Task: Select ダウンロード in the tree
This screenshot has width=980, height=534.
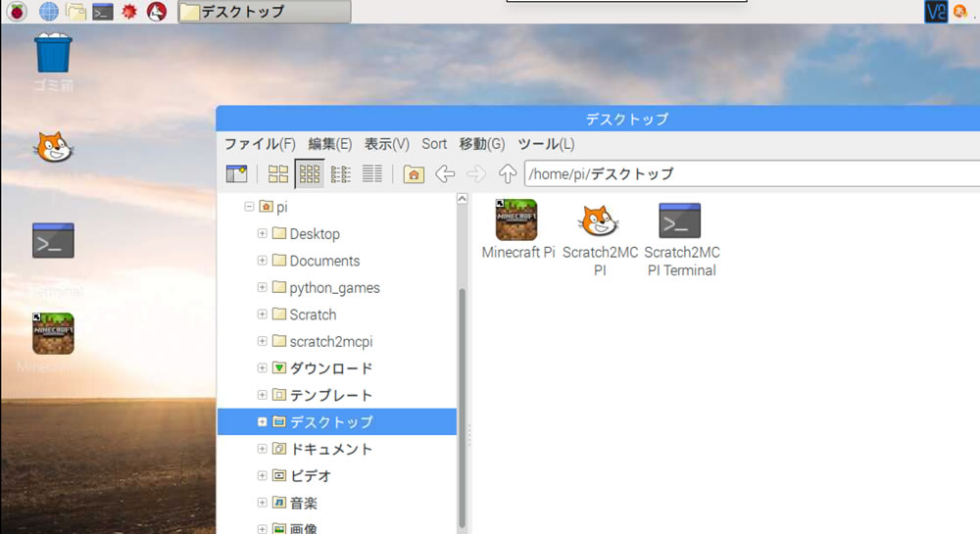Action: tap(322, 368)
